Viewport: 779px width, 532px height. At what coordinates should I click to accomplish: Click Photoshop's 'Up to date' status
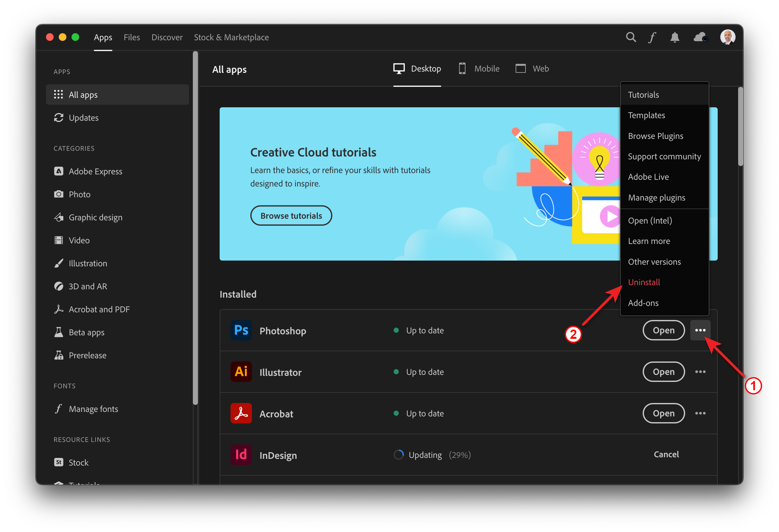tap(419, 331)
